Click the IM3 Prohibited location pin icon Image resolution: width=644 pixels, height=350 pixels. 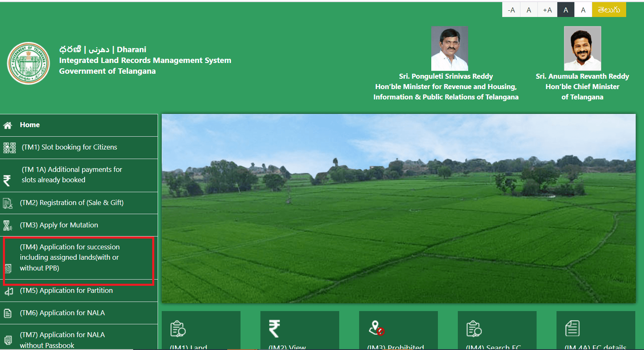point(377,328)
